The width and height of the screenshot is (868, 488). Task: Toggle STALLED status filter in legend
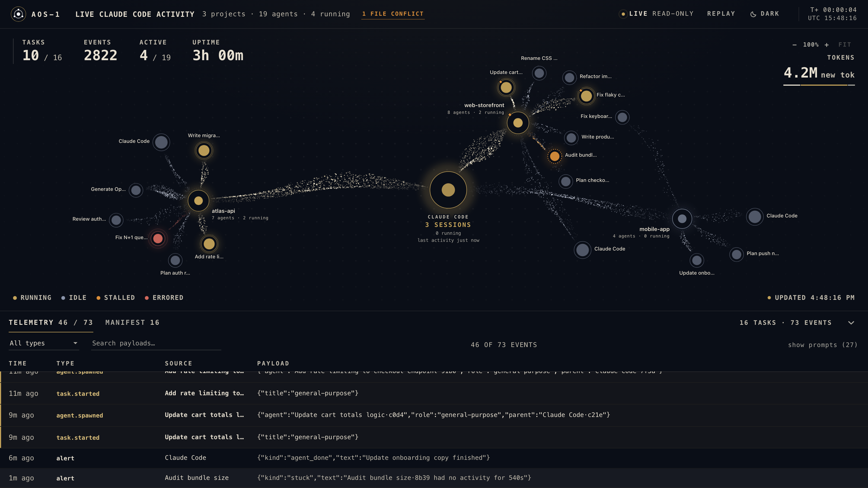[x=116, y=298]
